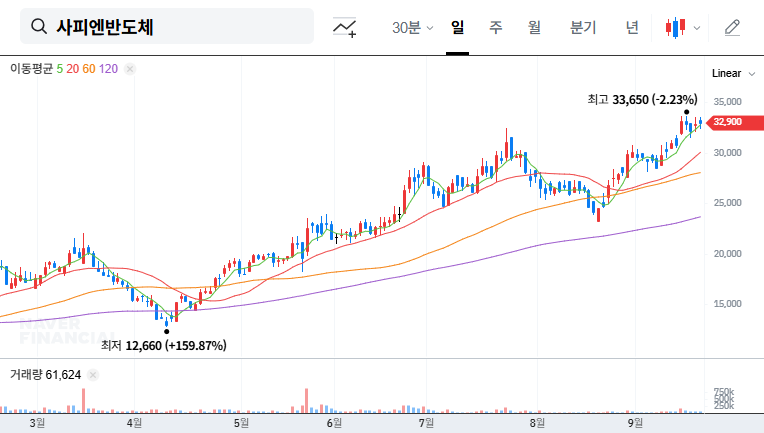
Task: Click the 7월 date axis label
Action: 426,423
